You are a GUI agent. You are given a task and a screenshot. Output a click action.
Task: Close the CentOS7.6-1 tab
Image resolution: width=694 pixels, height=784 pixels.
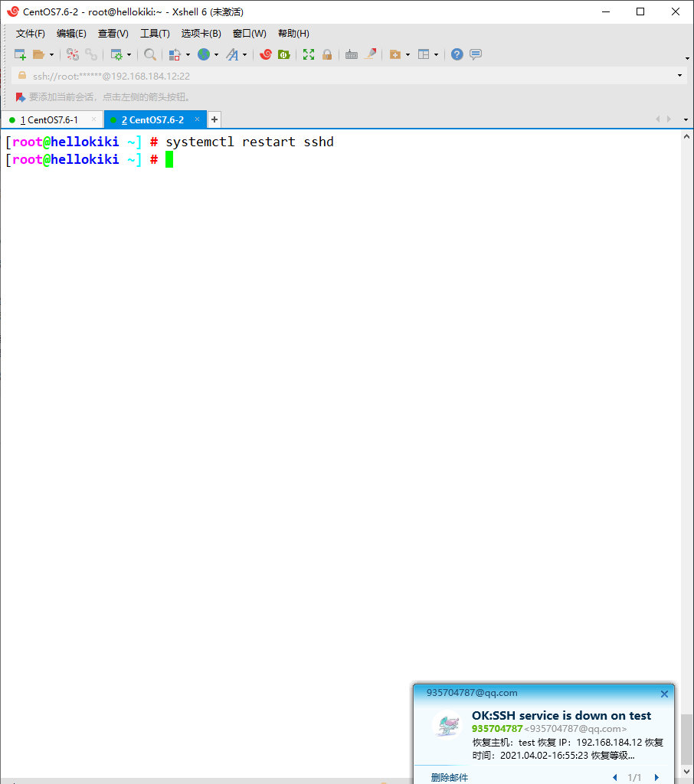pos(93,119)
